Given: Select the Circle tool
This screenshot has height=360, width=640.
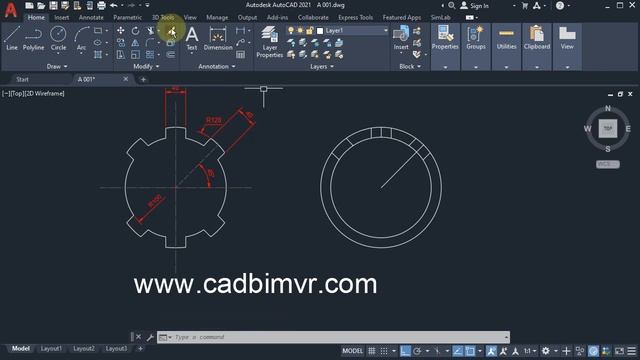Looking at the screenshot, I should 58,38.
